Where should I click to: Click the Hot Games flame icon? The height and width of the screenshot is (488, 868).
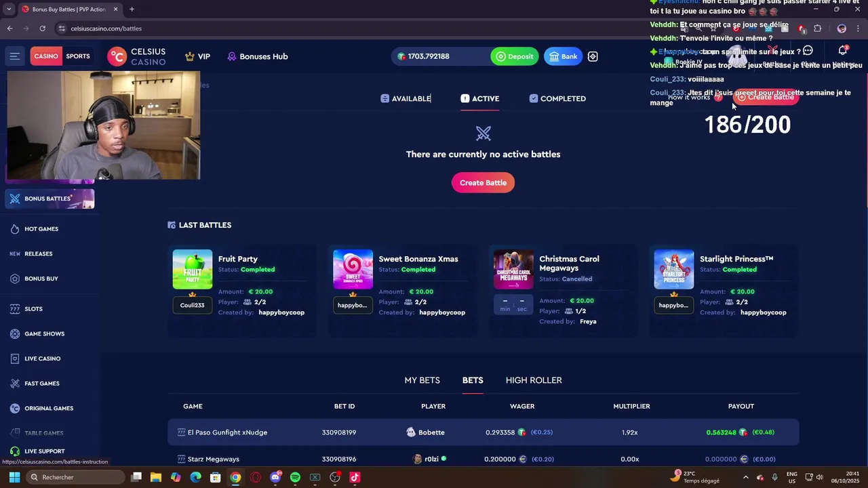(x=15, y=229)
